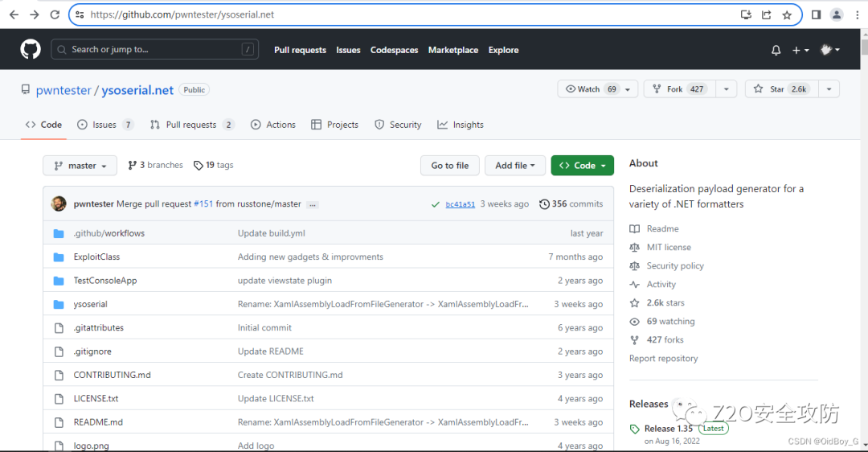Open the notifications bell
Image resolution: width=868 pixels, height=452 pixels.
pyautogui.click(x=776, y=50)
